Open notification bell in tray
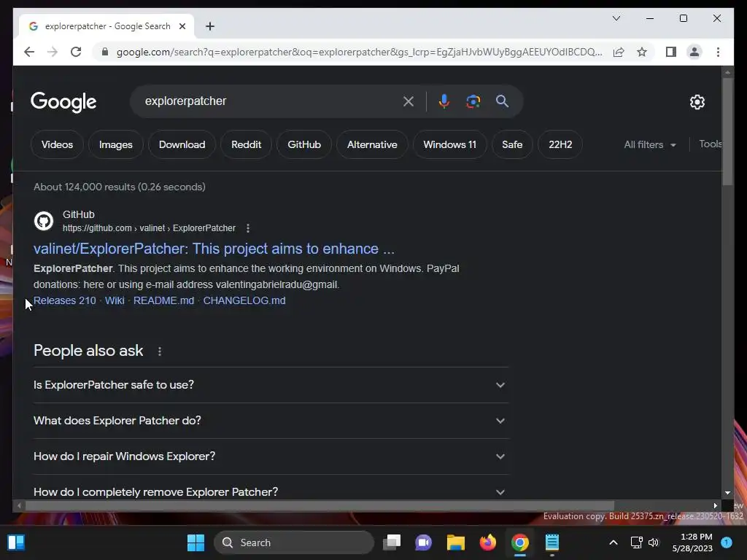Viewport: 747px width, 560px height. [727, 542]
